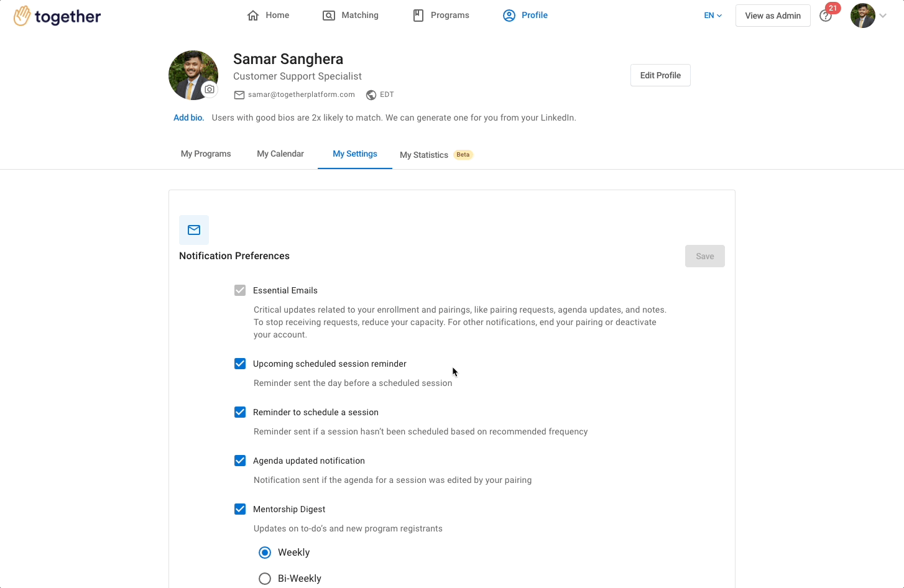Disable the Mentorship Digest checkbox
This screenshot has width=904, height=588.
[240, 509]
